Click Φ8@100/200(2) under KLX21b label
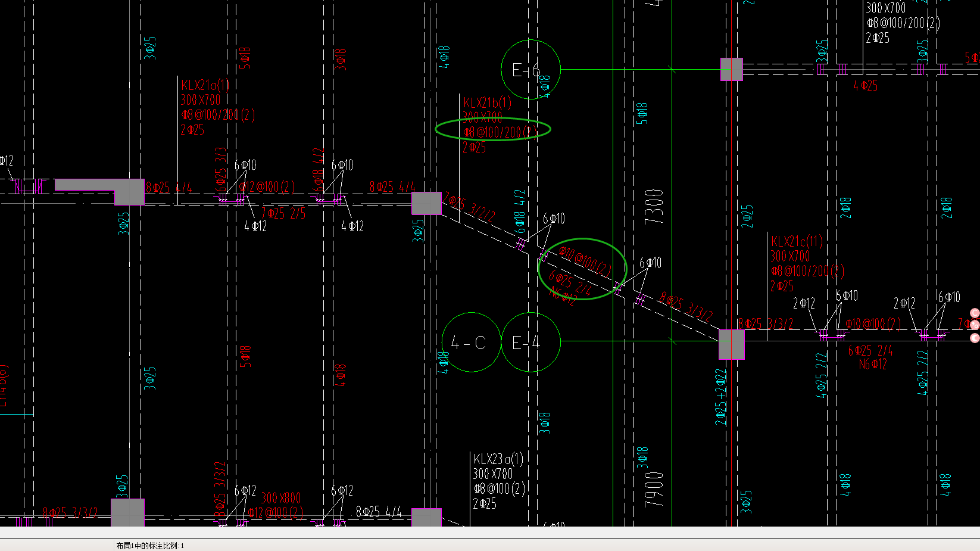 [x=500, y=132]
